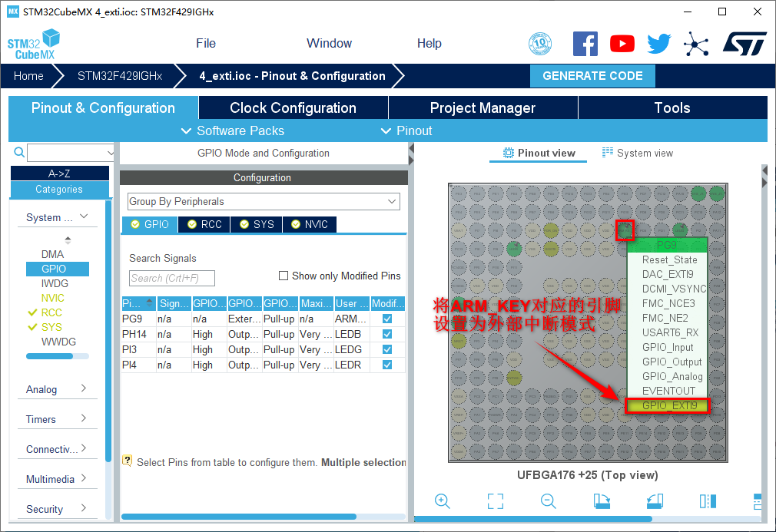Rotate the chip view counter-clockwise

pyautogui.click(x=655, y=501)
